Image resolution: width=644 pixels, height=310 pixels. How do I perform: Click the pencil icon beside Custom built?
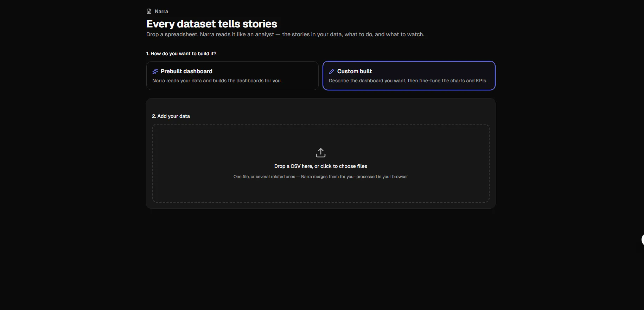tap(332, 71)
